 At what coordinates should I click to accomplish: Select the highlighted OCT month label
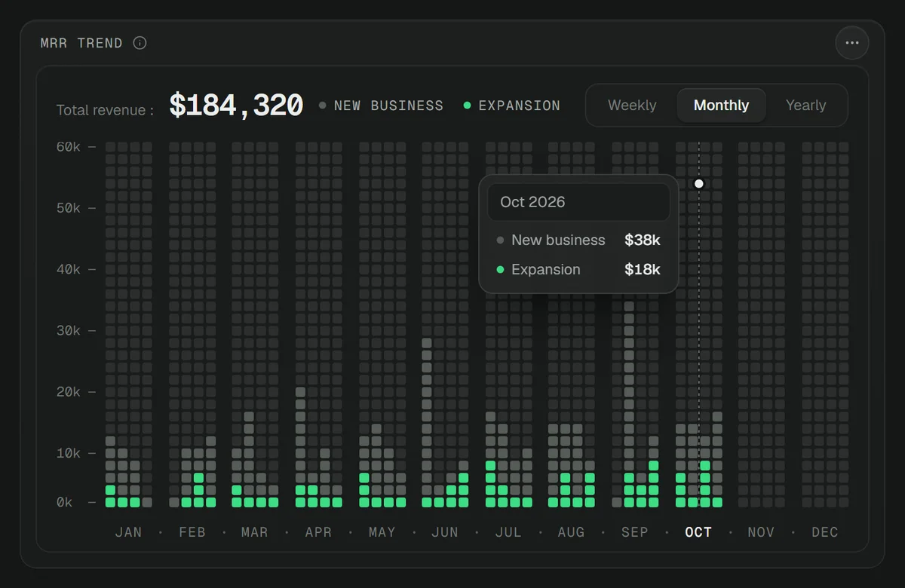tap(698, 532)
